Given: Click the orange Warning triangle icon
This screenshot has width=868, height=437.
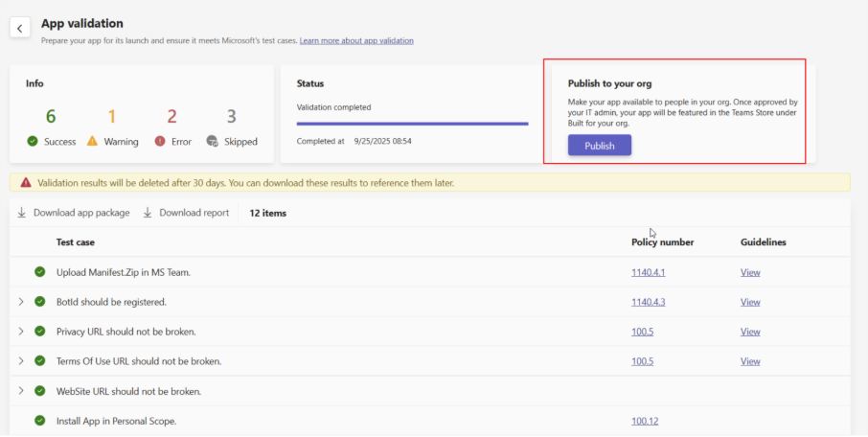Looking at the screenshot, I should 92,142.
